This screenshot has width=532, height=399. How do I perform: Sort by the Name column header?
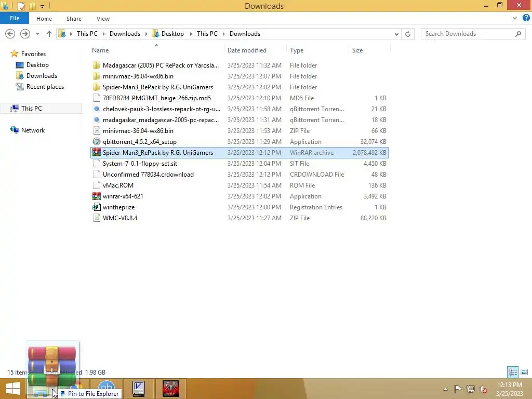[x=100, y=50]
